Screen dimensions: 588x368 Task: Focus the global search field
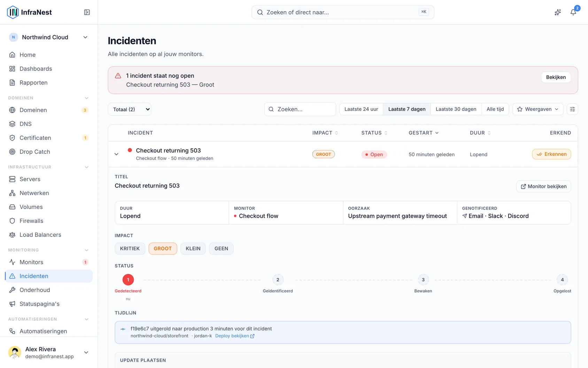click(343, 12)
